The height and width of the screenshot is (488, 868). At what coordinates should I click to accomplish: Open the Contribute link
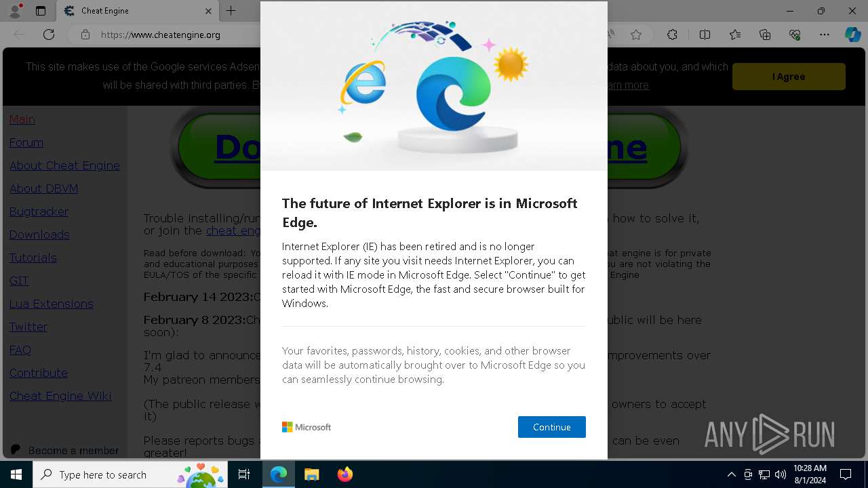pyautogui.click(x=39, y=373)
